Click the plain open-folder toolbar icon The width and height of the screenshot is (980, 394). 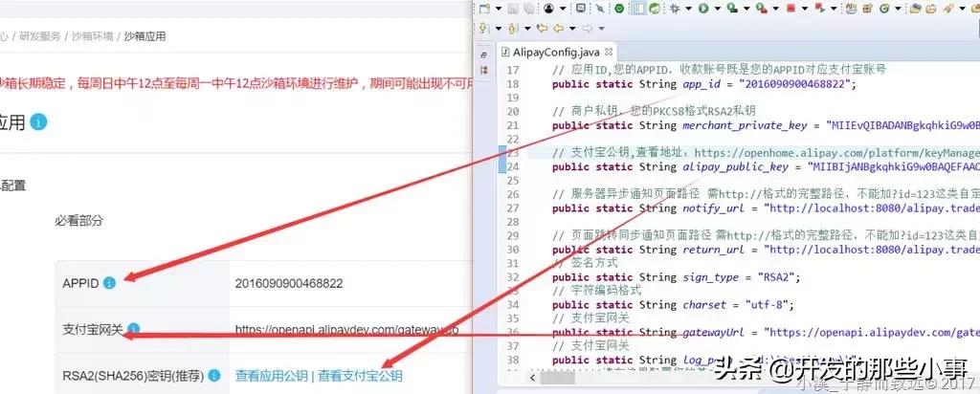[x=931, y=8]
